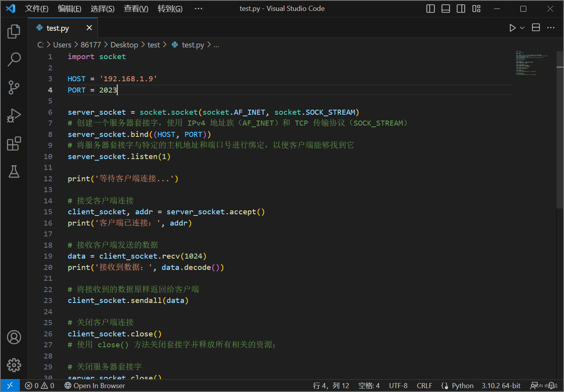Image resolution: width=564 pixels, height=392 pixels.
Task: Select the test.py tab
Action: (x=58, y=28)
